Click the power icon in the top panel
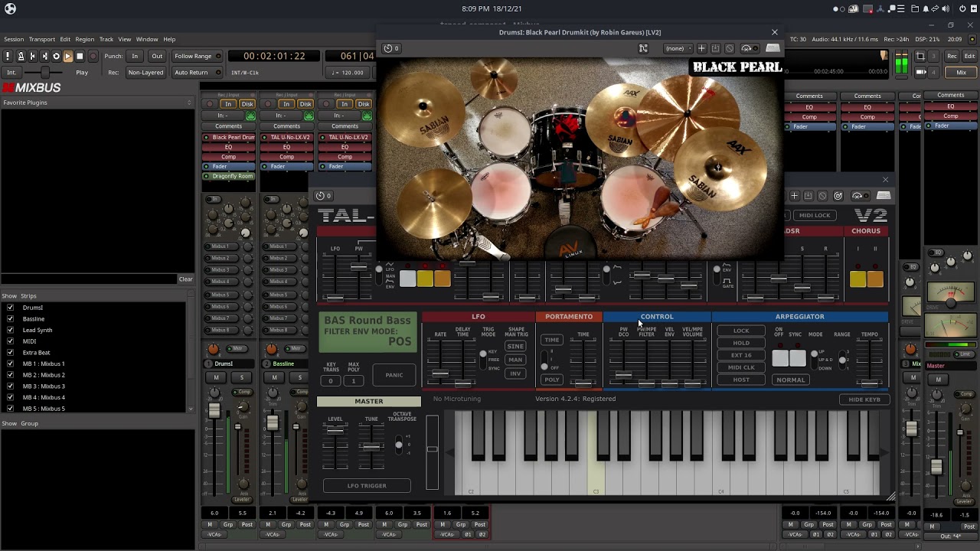 (963, 8)
